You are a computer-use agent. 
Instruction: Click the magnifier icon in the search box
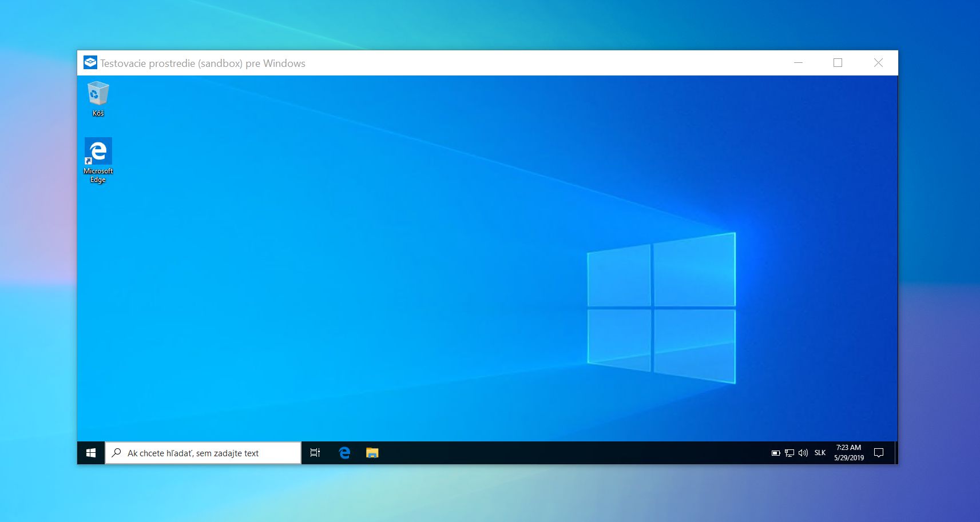[117, 453]
